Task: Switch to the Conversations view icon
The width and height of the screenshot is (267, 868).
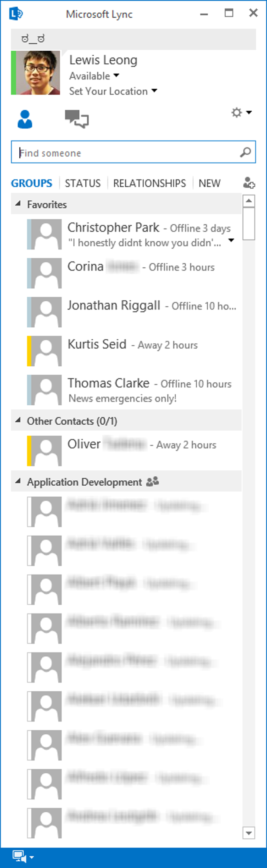Action: point(77,119)
